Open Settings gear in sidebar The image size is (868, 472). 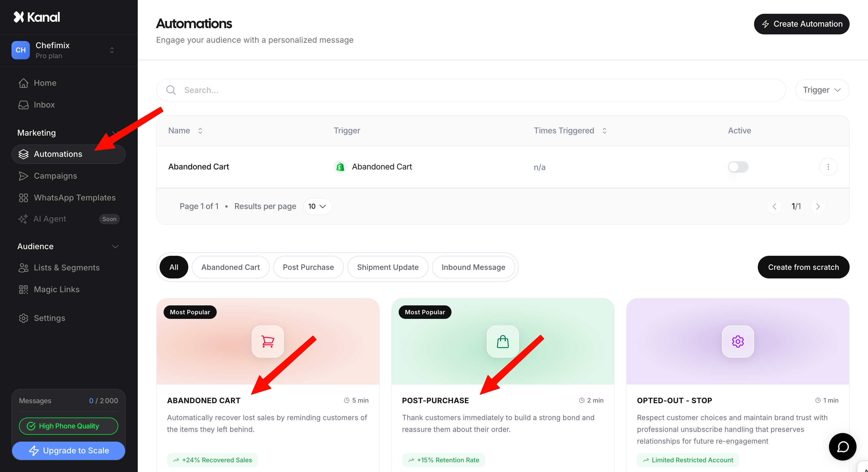[x=23, y=318]
